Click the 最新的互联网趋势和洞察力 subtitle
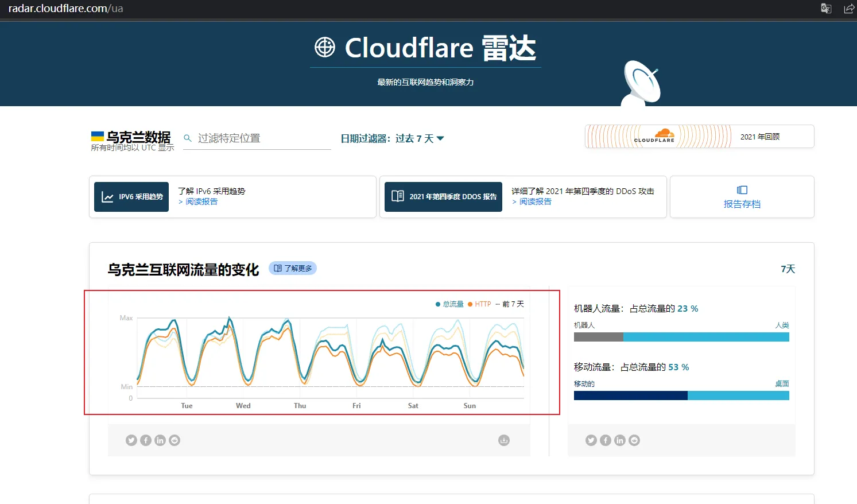This screenshot has height=504, width=857. [425, 82]
